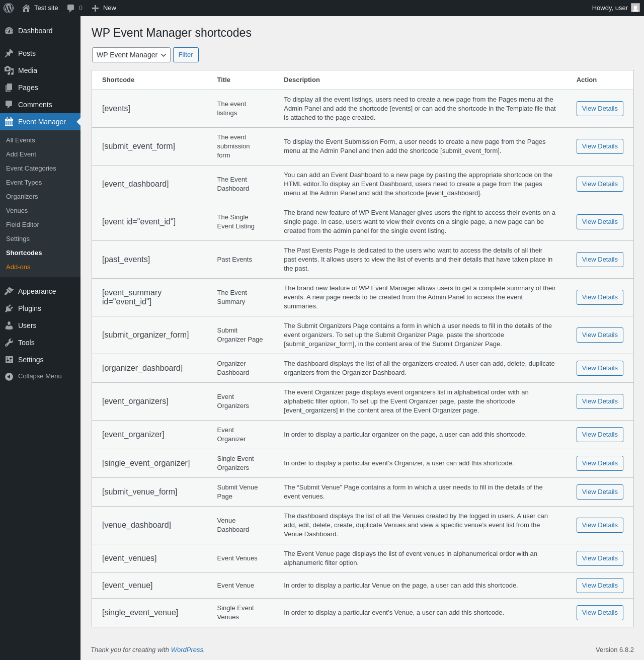
Task: Click the Shortcode column header
Action: 118,80
